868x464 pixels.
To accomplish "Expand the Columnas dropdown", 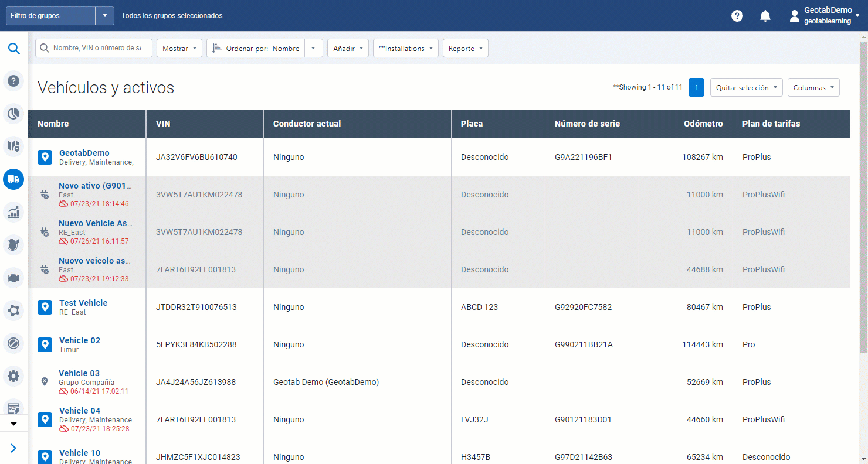I will click(x=813, y=87).
